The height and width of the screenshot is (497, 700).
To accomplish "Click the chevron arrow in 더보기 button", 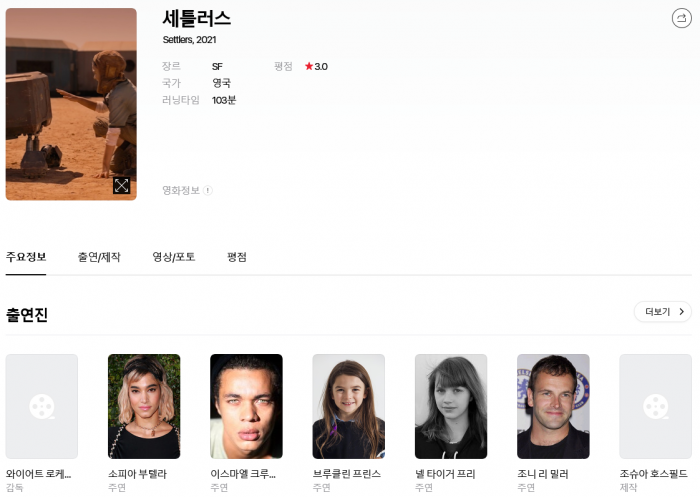I will coord(681,312).
